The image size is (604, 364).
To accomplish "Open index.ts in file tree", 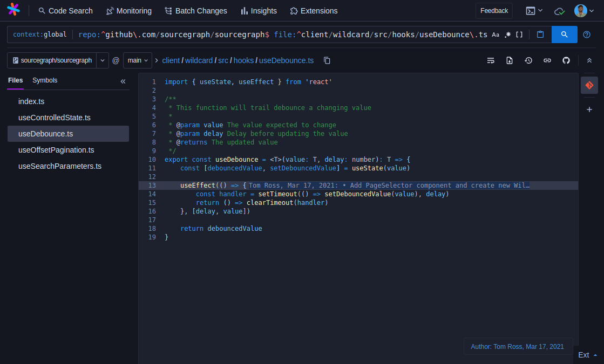I will pos(68,101).
